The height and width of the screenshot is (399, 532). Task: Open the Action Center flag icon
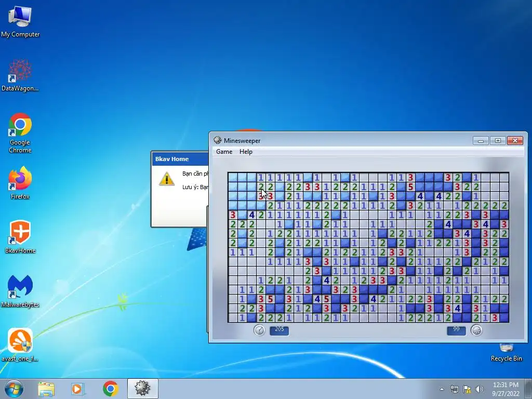coord(467,389)
